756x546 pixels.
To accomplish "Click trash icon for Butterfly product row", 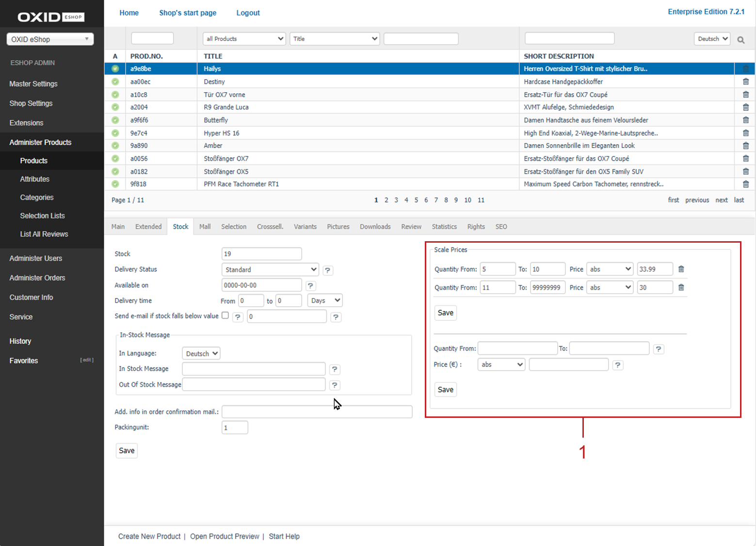I will pyautogui.click(x=745, y=120).
